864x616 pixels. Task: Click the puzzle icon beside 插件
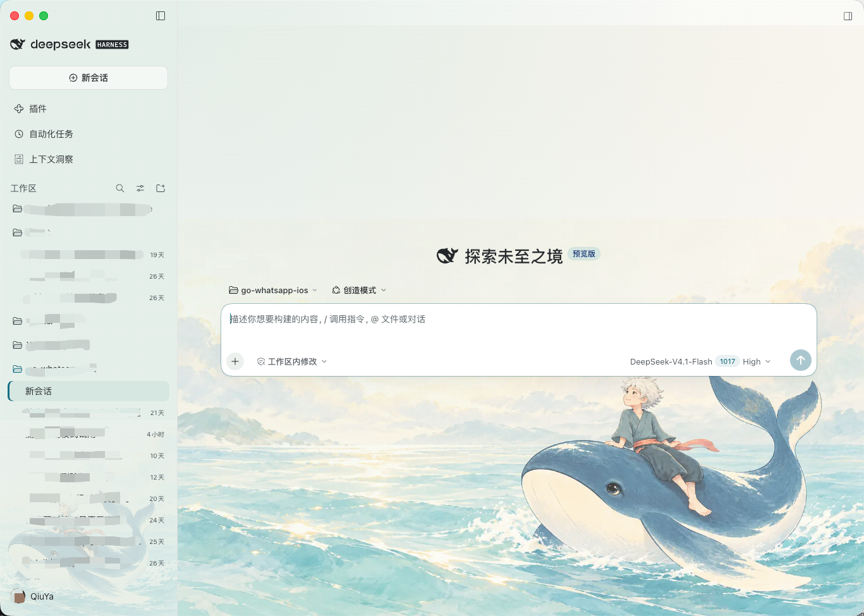[19, 109]
